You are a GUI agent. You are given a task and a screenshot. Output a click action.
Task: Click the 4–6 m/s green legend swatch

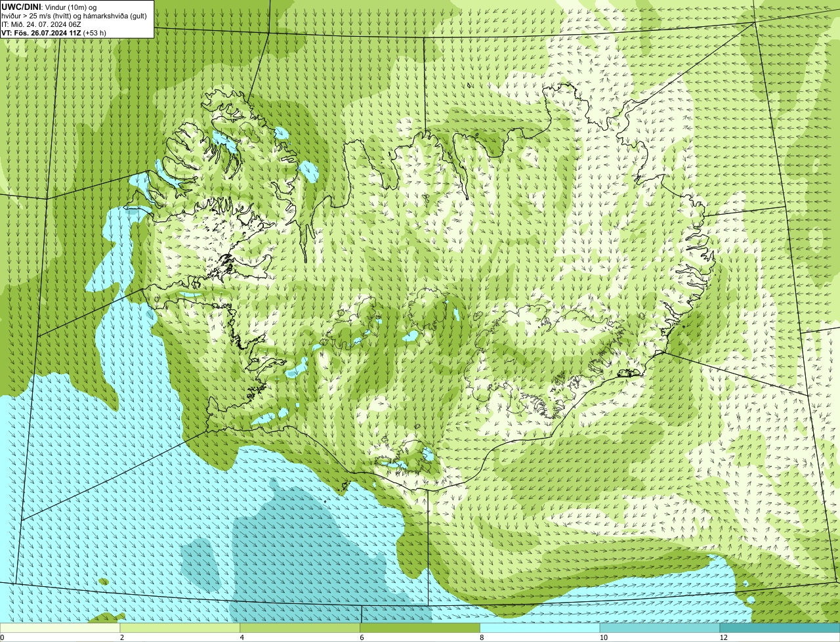300,628
